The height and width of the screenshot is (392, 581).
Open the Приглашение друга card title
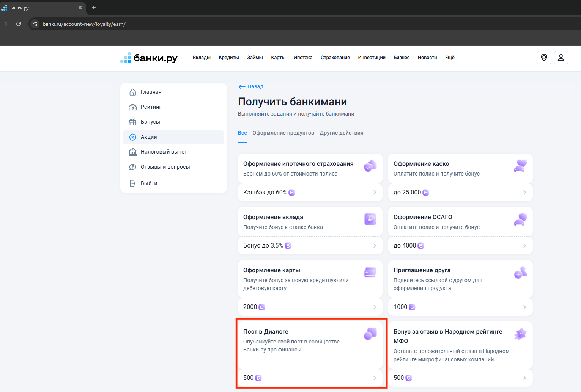click(422, 270)
